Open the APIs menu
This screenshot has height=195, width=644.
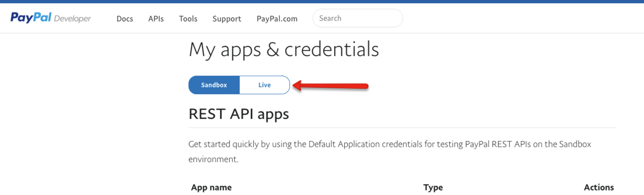point(156,19)
